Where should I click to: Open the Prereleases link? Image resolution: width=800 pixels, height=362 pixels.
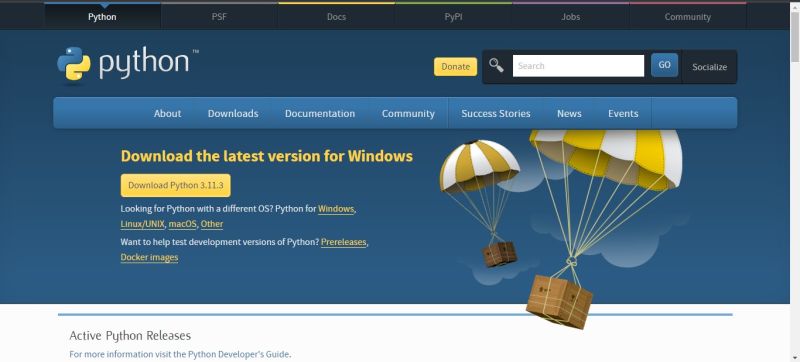pyautogui.click(x=343, y=242)
